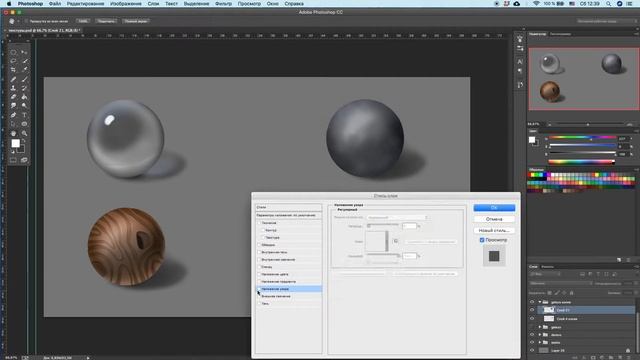Select the Ellipse shape tool
The width and height of the screenshot is (640, 360).
click(x=24, y=124)
